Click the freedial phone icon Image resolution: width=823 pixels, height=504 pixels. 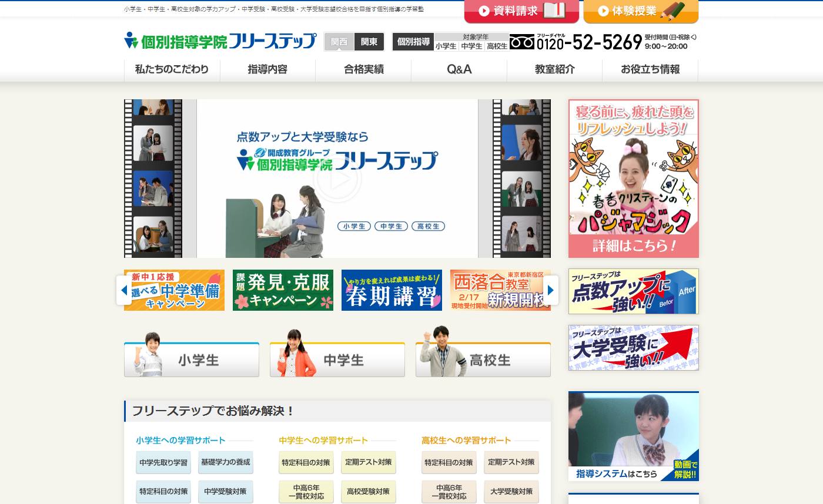[x=522, y=42]
